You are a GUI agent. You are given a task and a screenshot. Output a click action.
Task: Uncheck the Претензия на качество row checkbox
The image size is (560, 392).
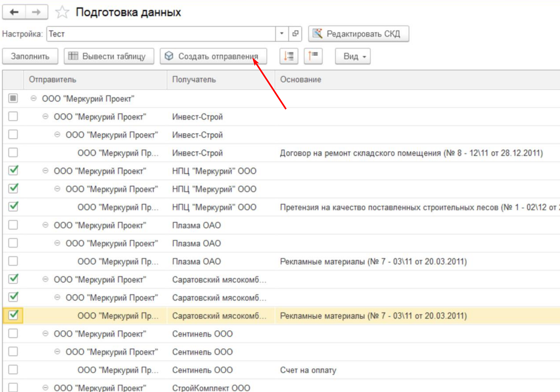tap(13, 207)
